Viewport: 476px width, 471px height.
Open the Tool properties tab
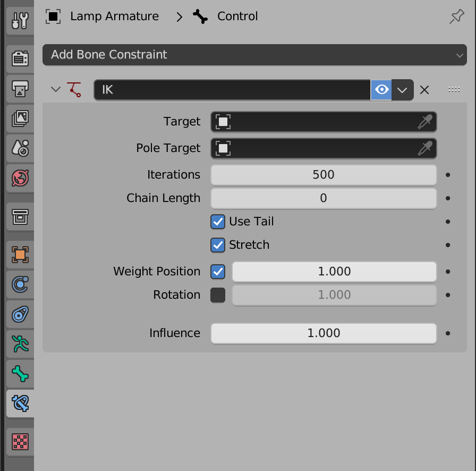(20, 21)
